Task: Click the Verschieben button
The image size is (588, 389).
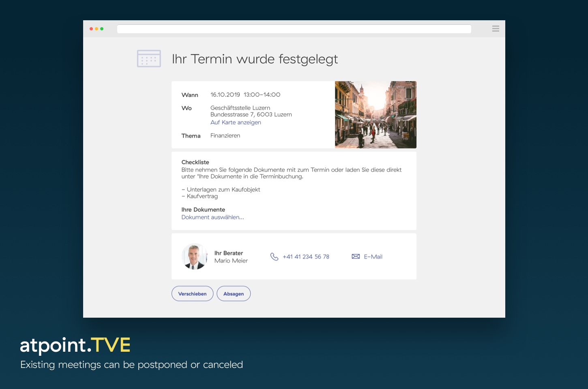Action: coord(192,294)
